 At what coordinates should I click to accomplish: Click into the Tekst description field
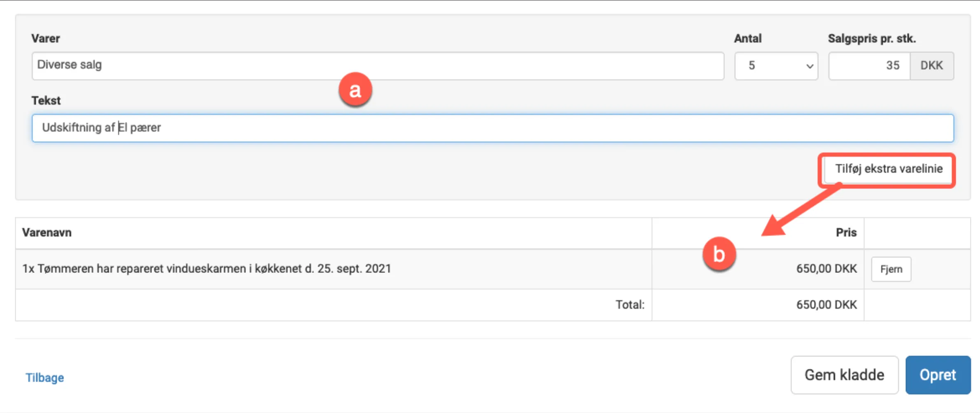click(x=492, y=128)
